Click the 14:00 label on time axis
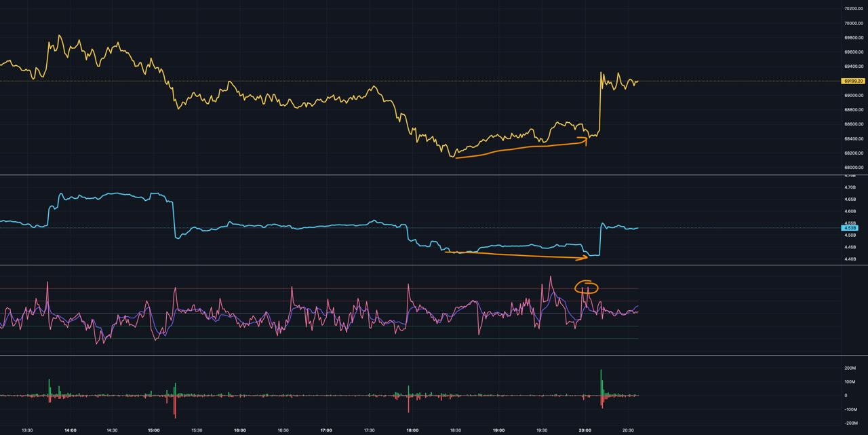Screen dimensions: 868x435 click(70, 430)
